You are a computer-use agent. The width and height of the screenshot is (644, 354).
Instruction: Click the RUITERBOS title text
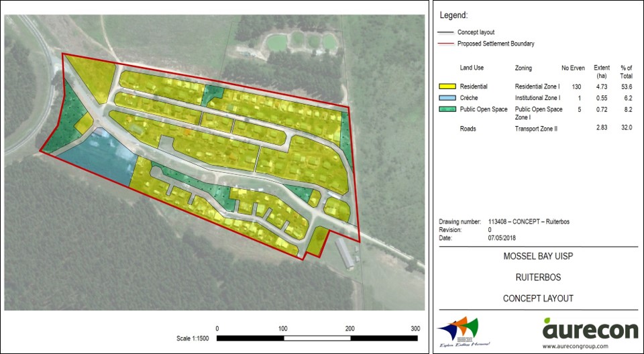pyautogui.click(x=538, y=277)
